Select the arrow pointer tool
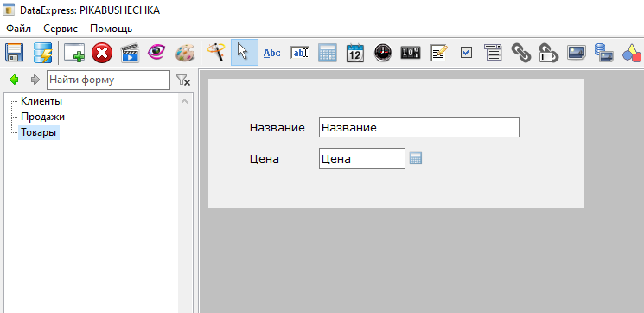 245,52
